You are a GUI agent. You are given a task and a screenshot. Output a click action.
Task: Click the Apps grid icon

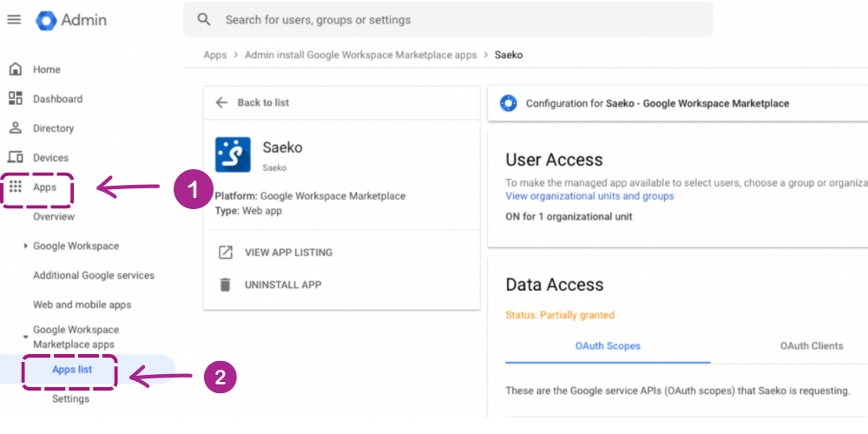tap(16, 187)
